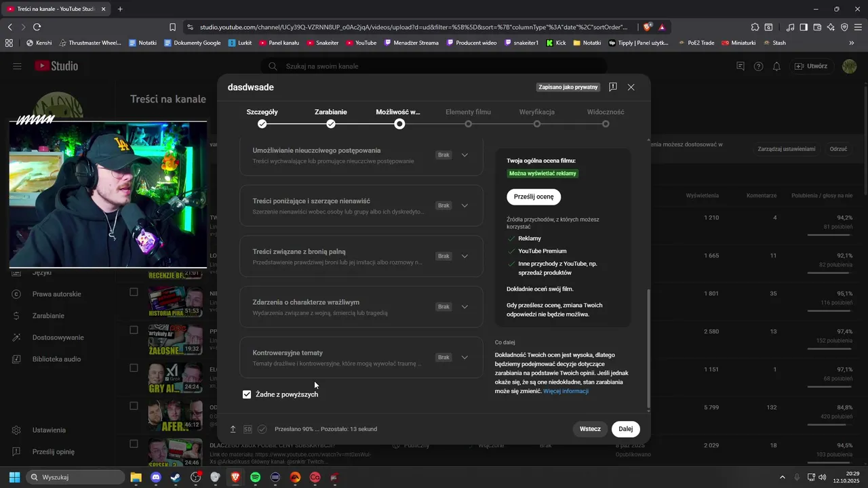This screenshot has width=868, height=488.
Task: Click the Szukaj na swoim kanale field
Action: click(434, 66)
